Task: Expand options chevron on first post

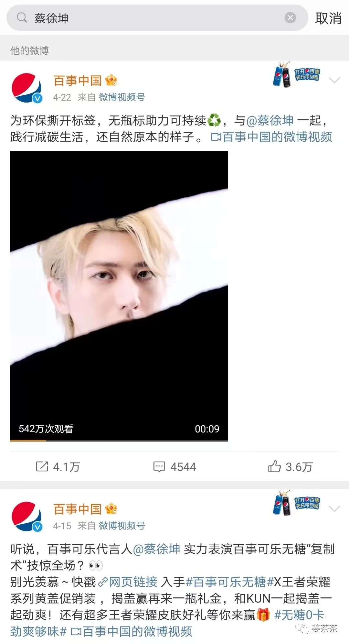Action: [x=334, y=80]
